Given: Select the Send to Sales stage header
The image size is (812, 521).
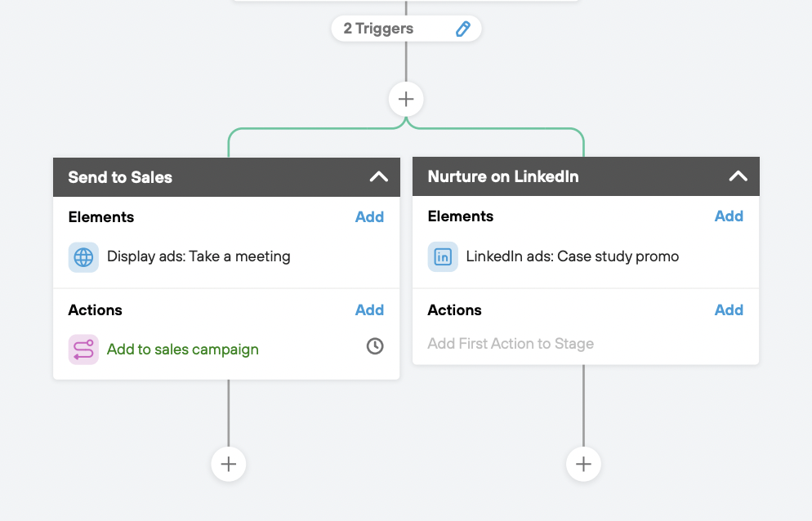Looking at the screenshot, I should click(x=226, y=177).
